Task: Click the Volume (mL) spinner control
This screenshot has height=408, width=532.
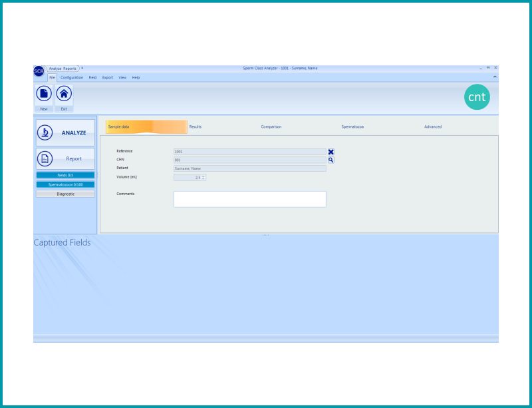Action: click(x=190, y=178)
